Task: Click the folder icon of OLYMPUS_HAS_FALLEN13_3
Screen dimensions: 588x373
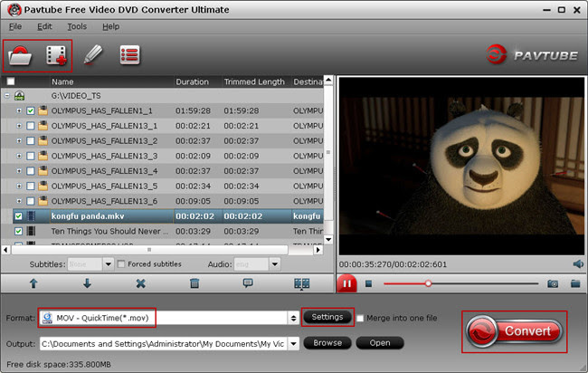Action: [x=43, y=156]
